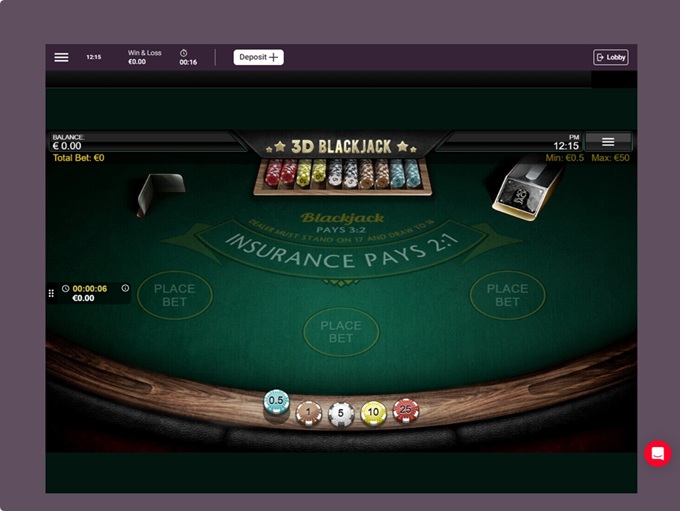
Task: Select the 0.5 euro chip
Action: point(276,402)
